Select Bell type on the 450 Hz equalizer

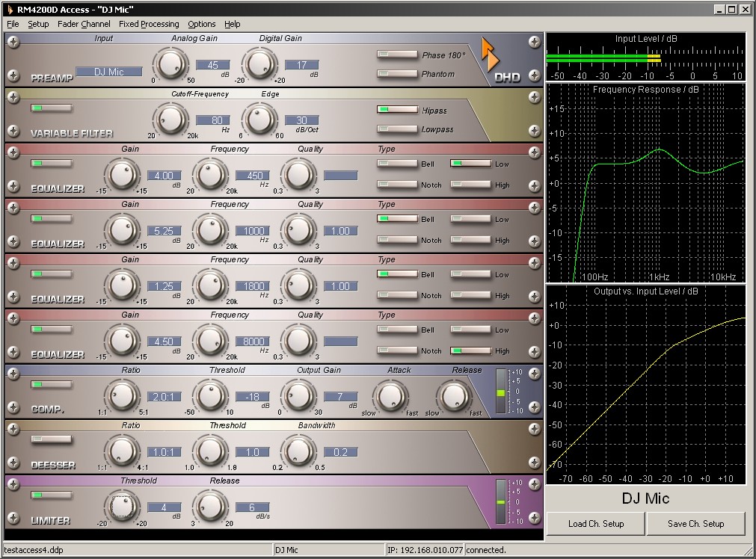(x=397, y=164)
